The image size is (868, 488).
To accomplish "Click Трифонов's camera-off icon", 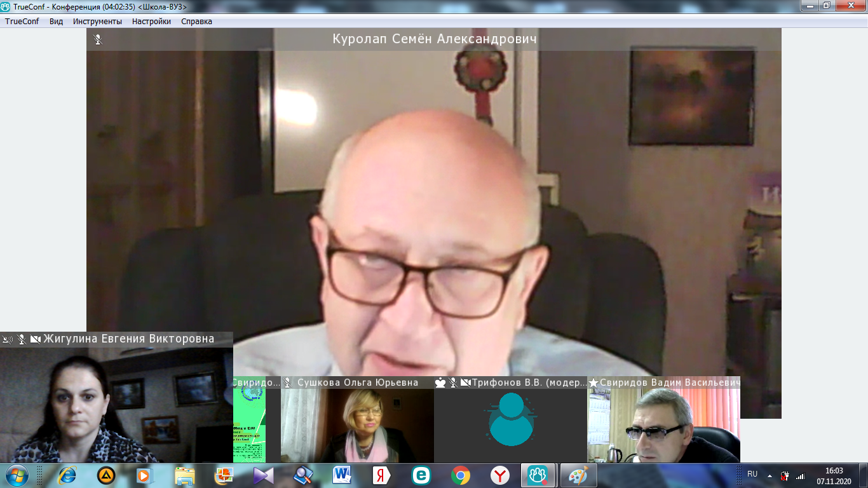I will pyautogui.click(x=465, y=383).
